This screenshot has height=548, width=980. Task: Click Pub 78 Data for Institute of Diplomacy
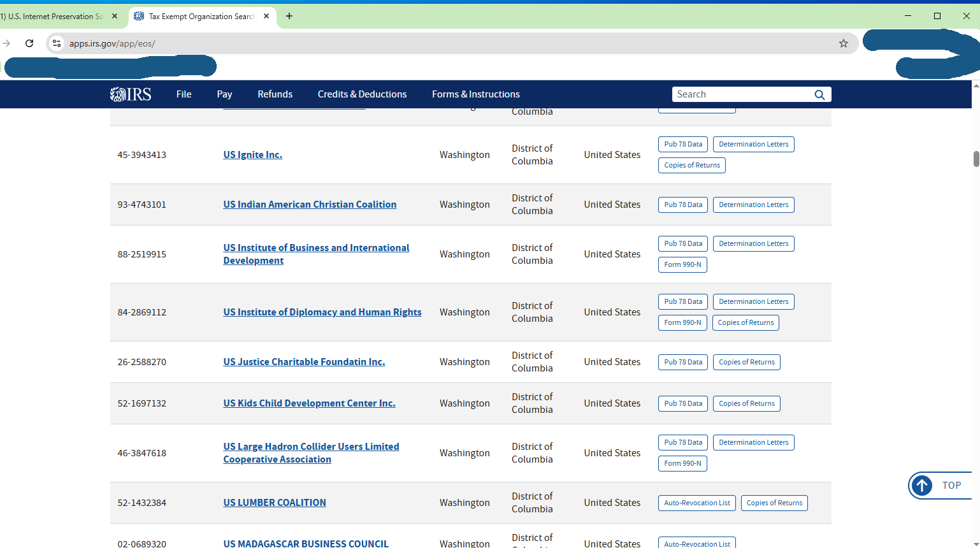tap(683, 302)
